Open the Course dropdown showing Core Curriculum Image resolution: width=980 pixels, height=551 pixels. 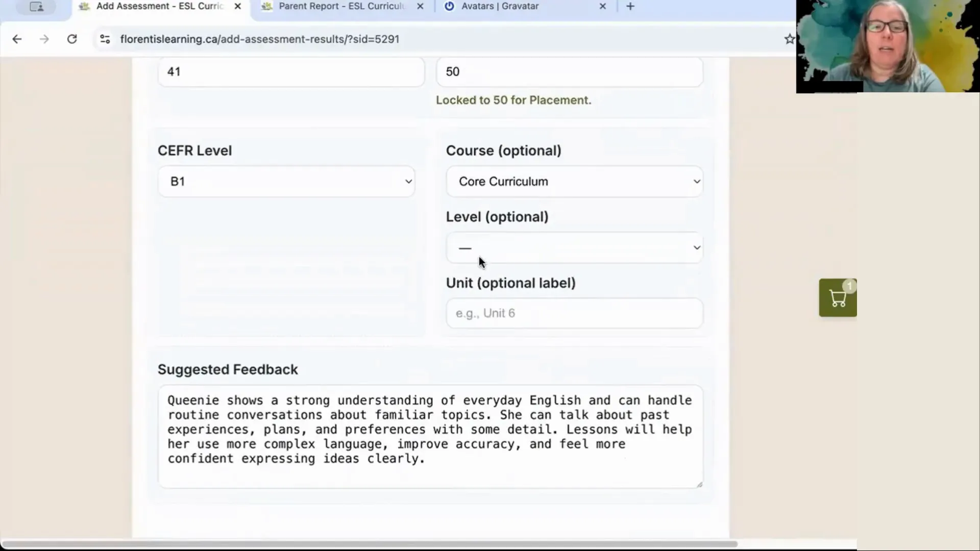[574, 181]
